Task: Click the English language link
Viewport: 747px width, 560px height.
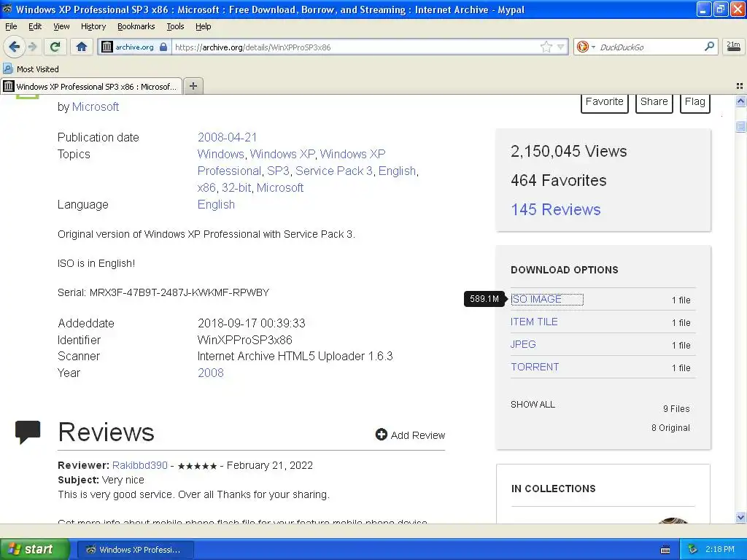Action: click(x=216, y=204)
